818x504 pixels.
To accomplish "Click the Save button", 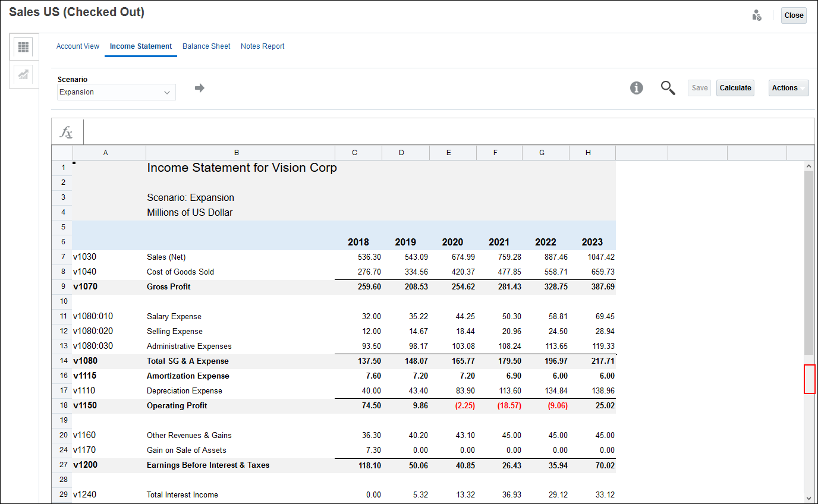I will [699, 87].
